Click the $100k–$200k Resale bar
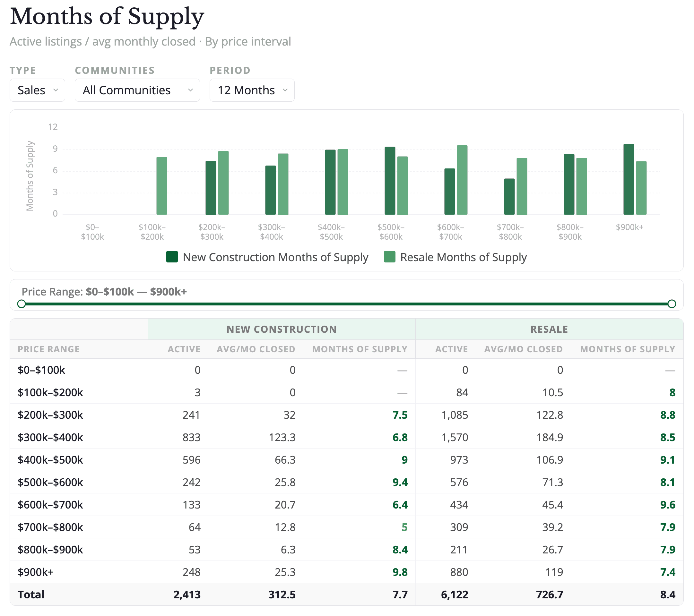The width and height of the screenshot is (694, 616). click(x=161, y=186)
